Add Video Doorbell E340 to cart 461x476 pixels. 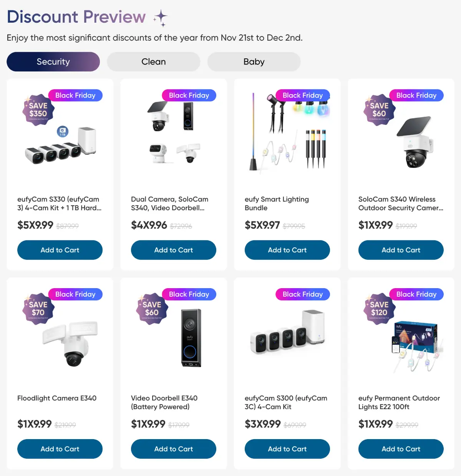click(174, 449)
